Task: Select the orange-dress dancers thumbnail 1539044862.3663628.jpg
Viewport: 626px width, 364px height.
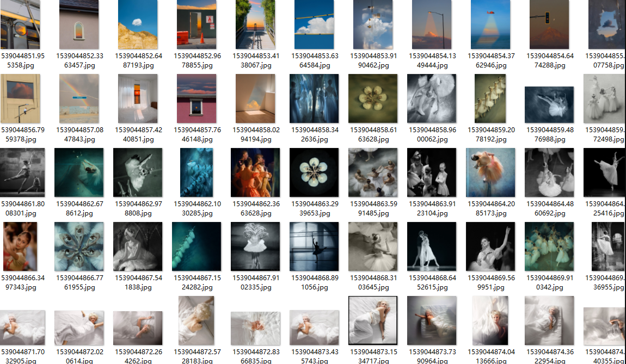Action: point(255,173)
